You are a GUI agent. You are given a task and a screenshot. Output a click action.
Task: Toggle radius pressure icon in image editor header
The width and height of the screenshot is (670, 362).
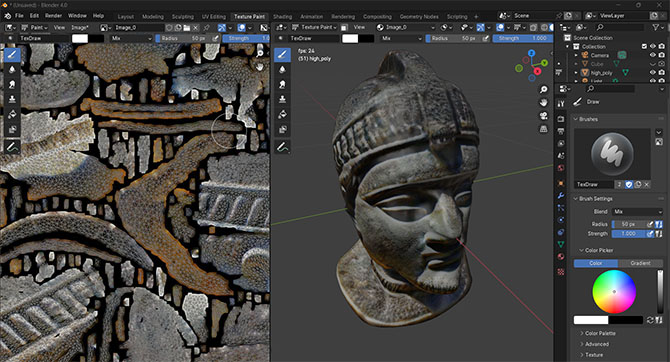216,38
